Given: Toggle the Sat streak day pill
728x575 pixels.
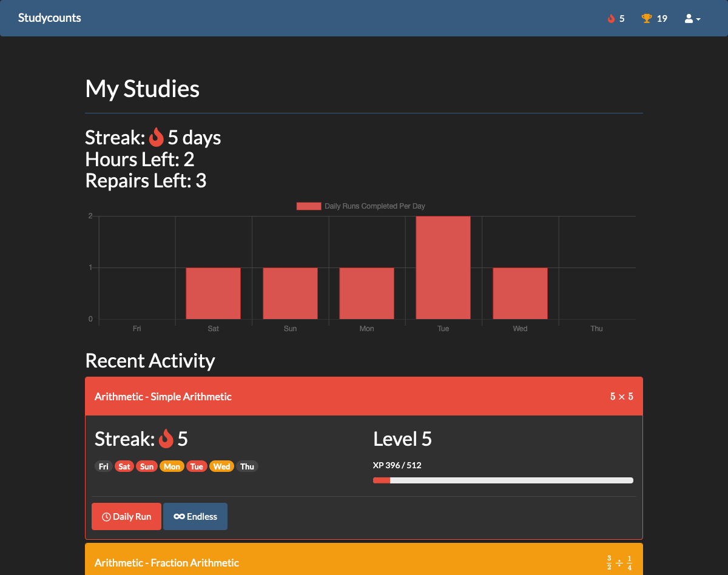Looking at the screenshot, I should [x=124, y=466].
